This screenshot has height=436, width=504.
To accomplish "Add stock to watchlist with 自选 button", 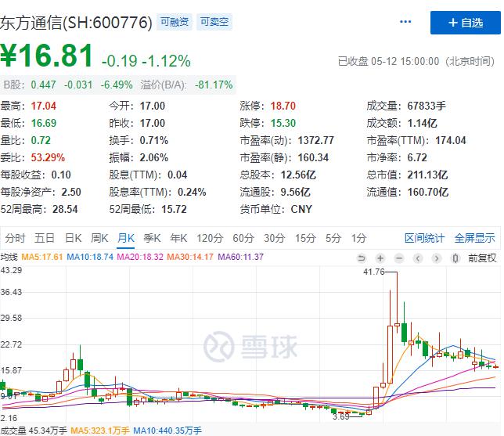I will [x=466, y=23].
